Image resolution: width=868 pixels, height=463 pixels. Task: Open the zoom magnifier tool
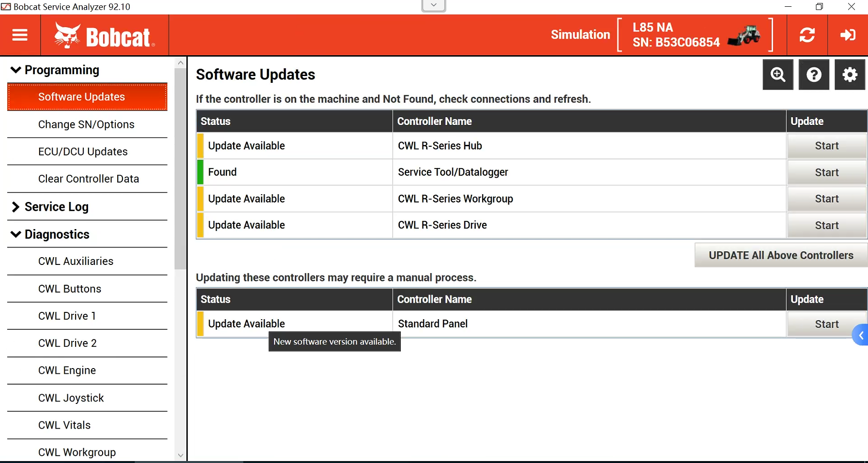(778, 75)
